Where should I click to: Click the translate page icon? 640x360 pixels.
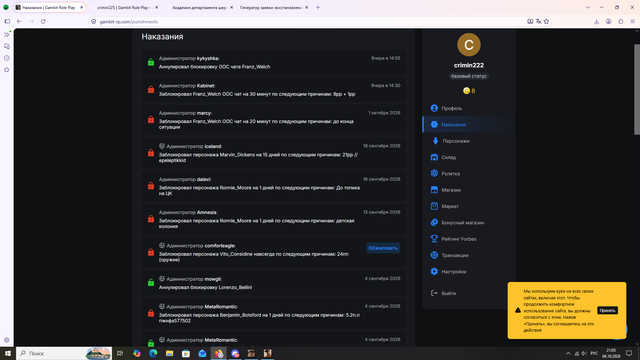point(538,22)
